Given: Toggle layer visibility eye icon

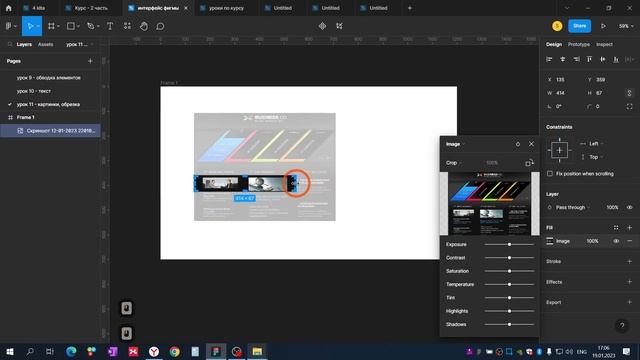Looking at the screenshot, I should 629,207.
